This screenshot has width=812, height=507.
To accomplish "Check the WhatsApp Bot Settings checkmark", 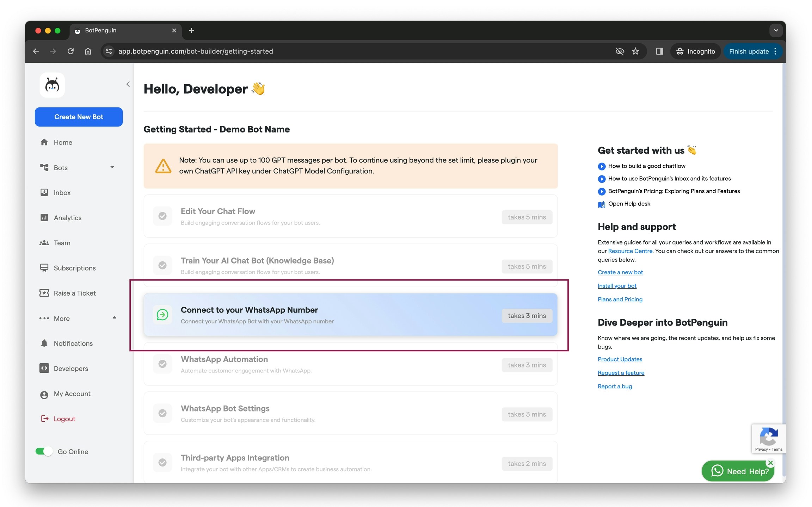I will pos(162,413).
